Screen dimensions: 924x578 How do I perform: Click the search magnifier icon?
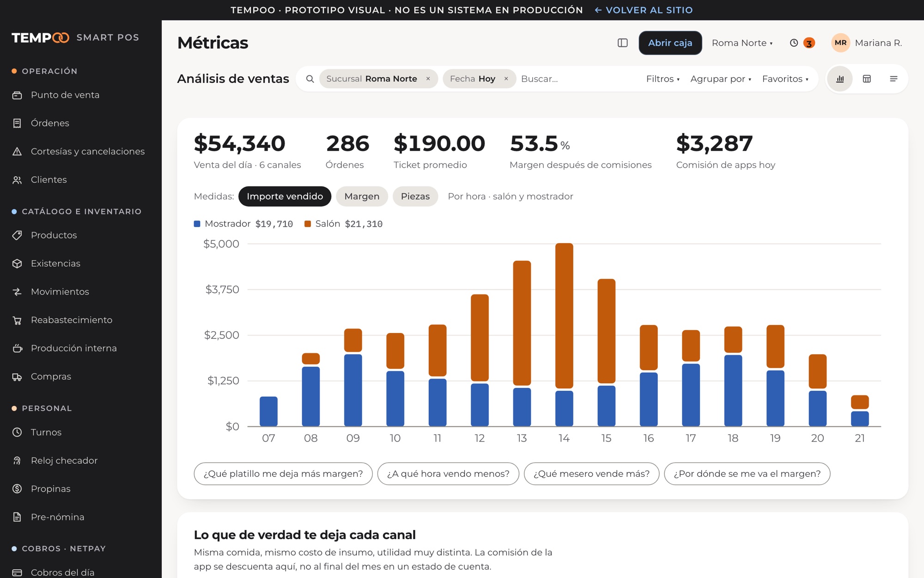[x=310, y=79]
